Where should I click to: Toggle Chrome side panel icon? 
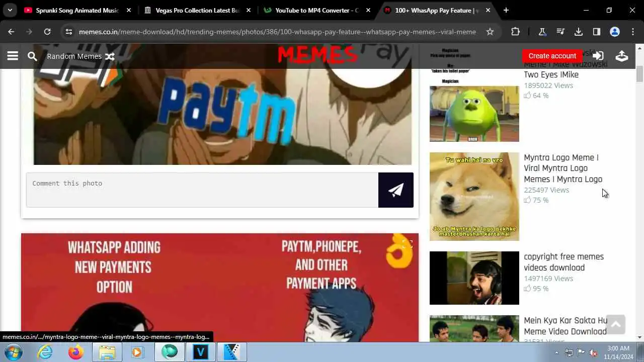(x=597, y=32)
